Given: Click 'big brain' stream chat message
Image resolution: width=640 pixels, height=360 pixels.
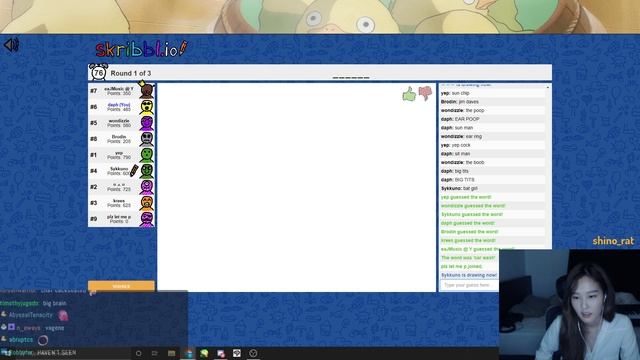Looking at the screenshot, I should point(54,303).
